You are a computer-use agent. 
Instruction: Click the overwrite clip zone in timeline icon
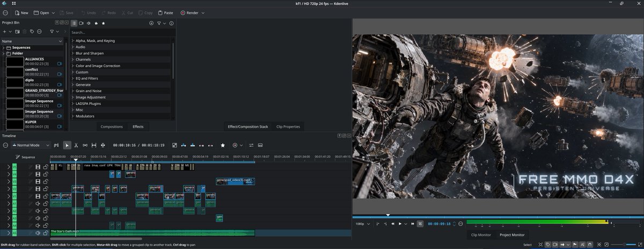tap(192, 145)
